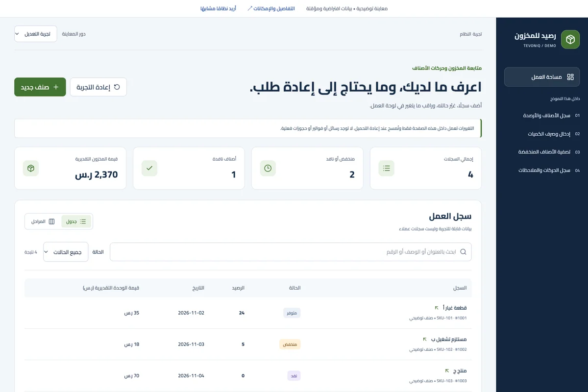Click the list icon on إجمالي السجلات card
588x392 pixels.
pyautogui.click(x=387, y=168)
